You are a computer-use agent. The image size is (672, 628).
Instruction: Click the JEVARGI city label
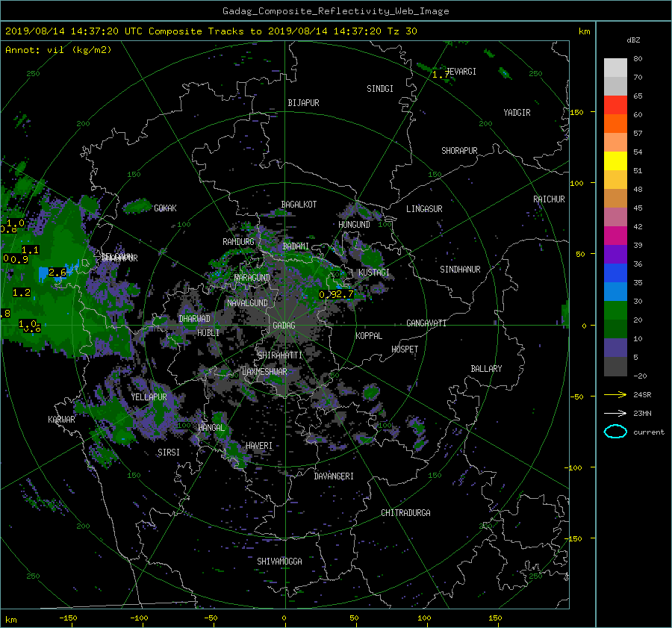coord(461,72)
